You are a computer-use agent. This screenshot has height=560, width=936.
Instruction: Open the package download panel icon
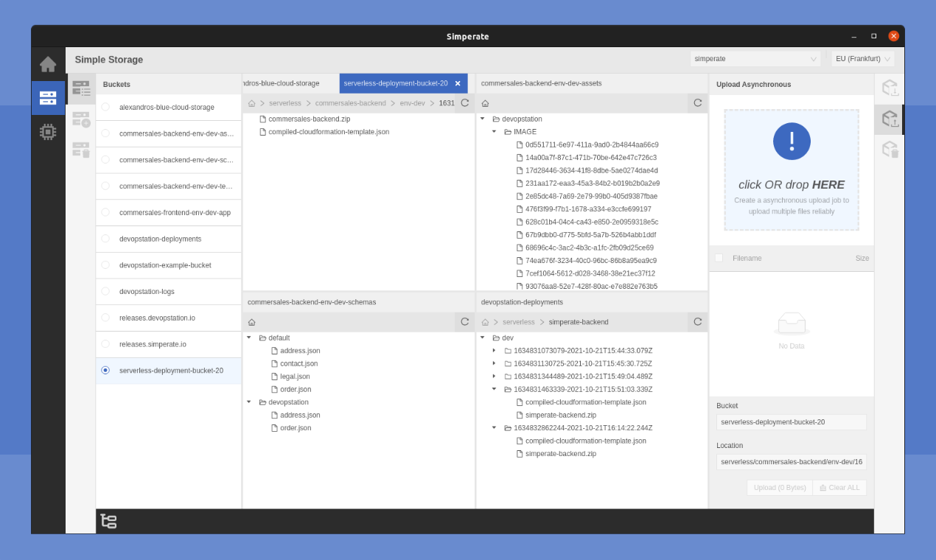[890, 88]
